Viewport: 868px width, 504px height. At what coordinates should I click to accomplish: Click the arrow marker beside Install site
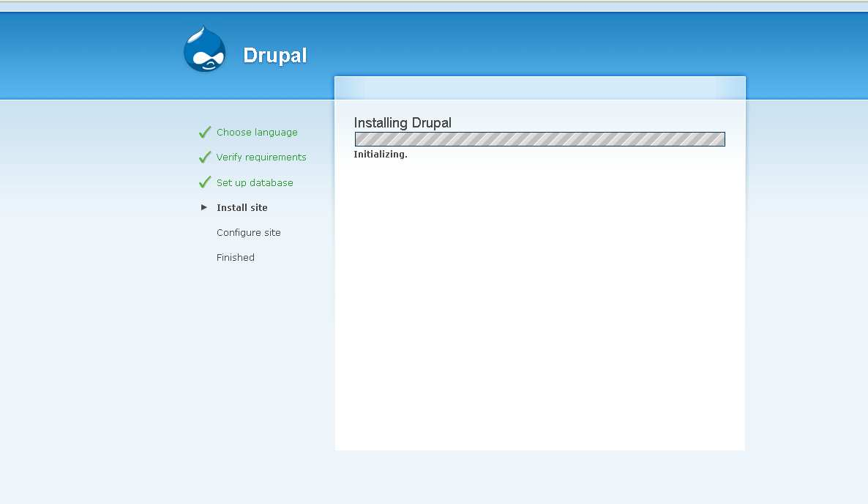[203, 207]
